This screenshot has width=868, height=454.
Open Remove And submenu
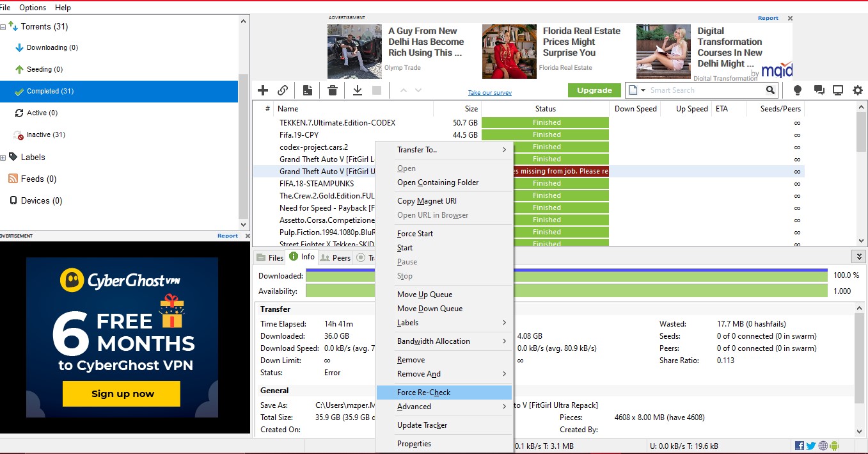[445, 374]
